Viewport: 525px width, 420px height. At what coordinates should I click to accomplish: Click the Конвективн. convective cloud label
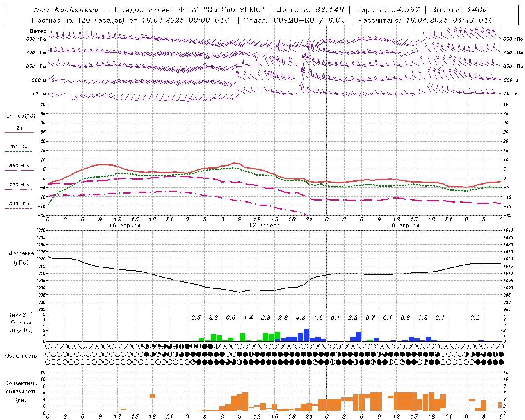click(x=21, y=383)
